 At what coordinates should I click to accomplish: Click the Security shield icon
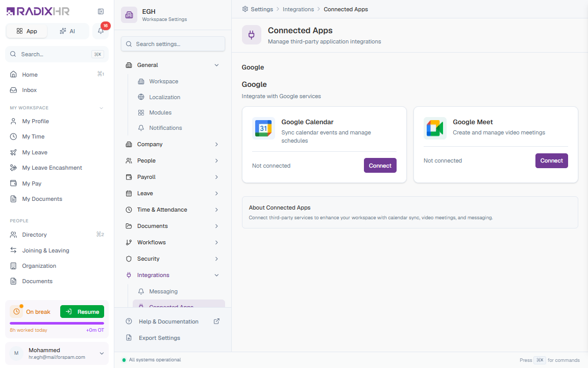[x=129, y=259]
